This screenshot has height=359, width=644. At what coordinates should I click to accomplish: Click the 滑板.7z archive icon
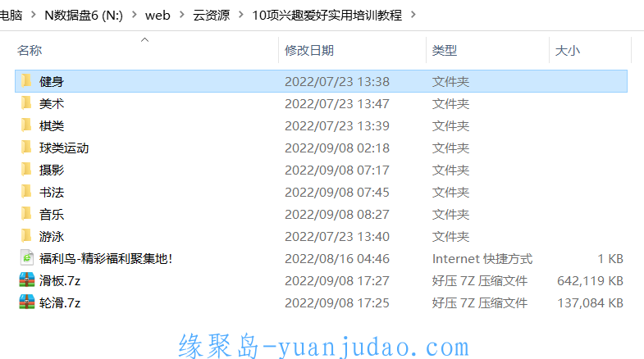[27, 280]
